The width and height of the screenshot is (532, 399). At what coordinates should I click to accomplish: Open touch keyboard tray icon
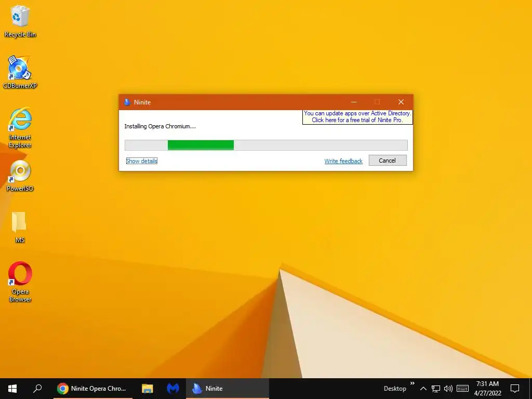(x=462, y=389)
